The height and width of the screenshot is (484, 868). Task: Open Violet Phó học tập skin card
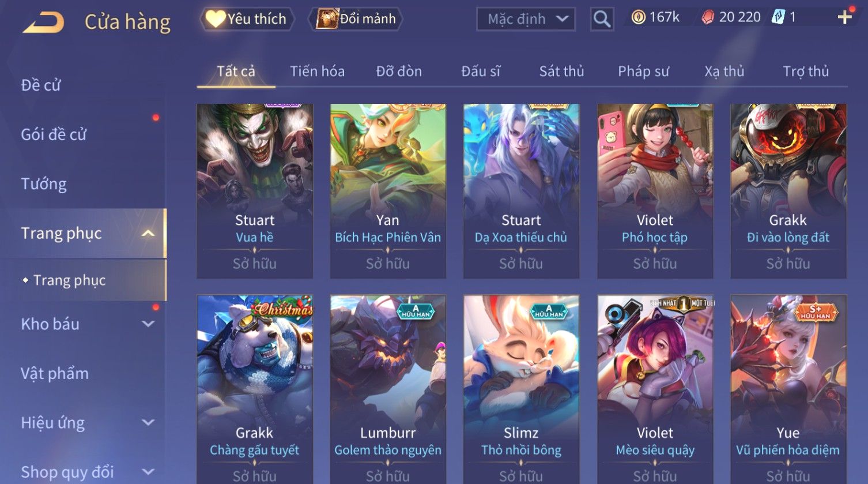click(x=655, y=191)
